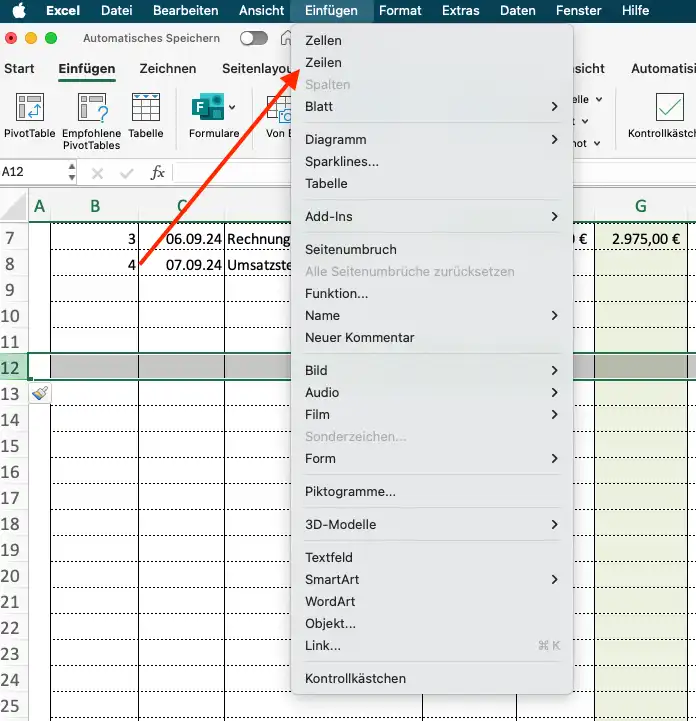The width and height of the screenshot is (696, 721).
Task: Select Objekt... menu entry
Action: click(432, 624)
